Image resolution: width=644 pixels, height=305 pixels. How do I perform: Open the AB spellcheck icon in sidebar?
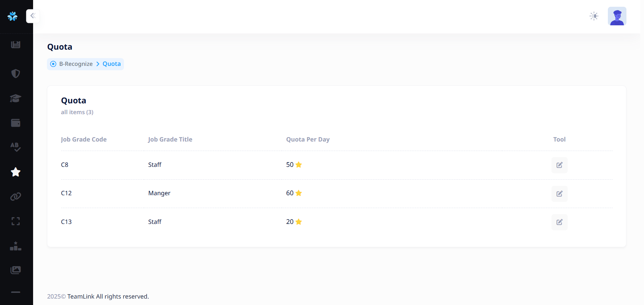(16, 147)
